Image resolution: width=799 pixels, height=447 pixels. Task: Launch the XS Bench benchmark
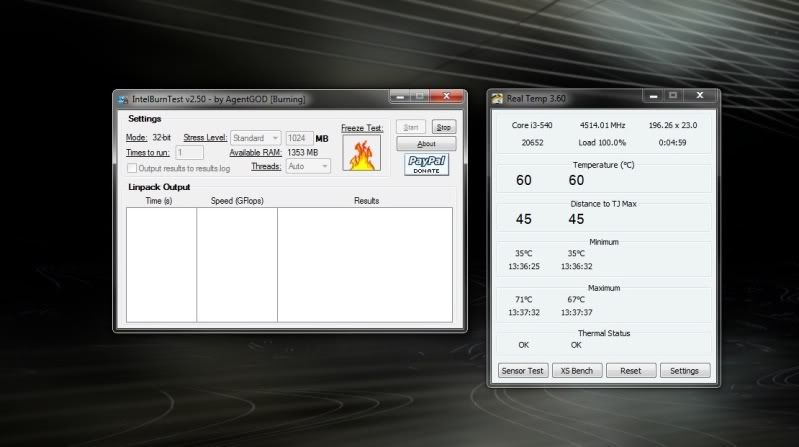coord(576,370)
